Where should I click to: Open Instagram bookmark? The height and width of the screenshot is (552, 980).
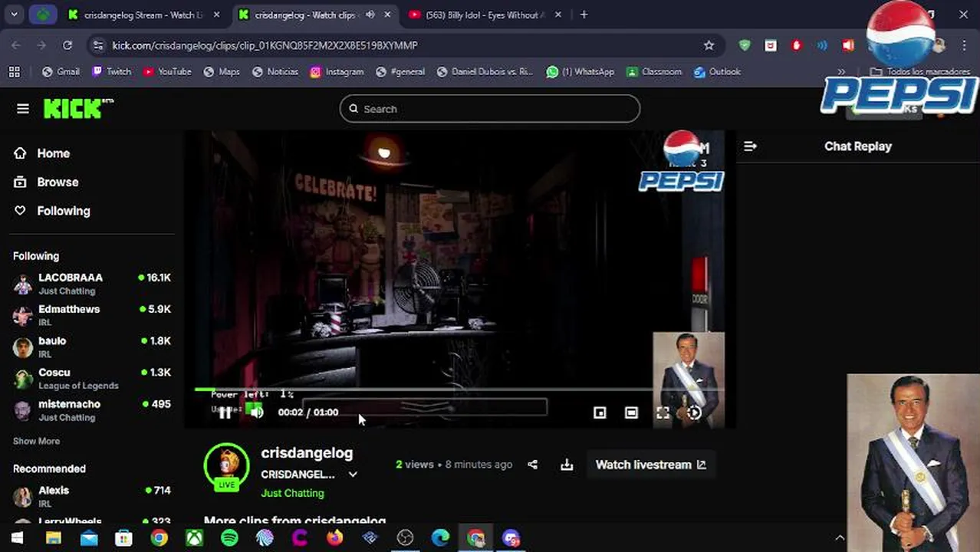(x=337, y=71)
